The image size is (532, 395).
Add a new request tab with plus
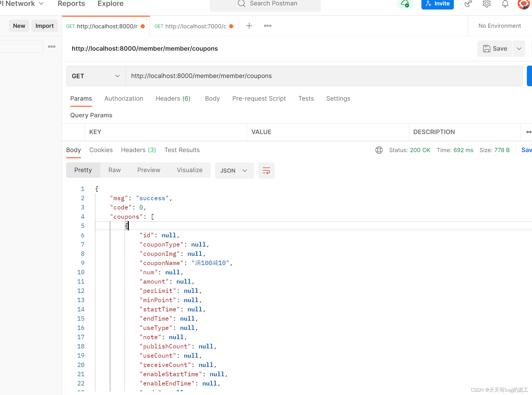(x=249, y=26)
